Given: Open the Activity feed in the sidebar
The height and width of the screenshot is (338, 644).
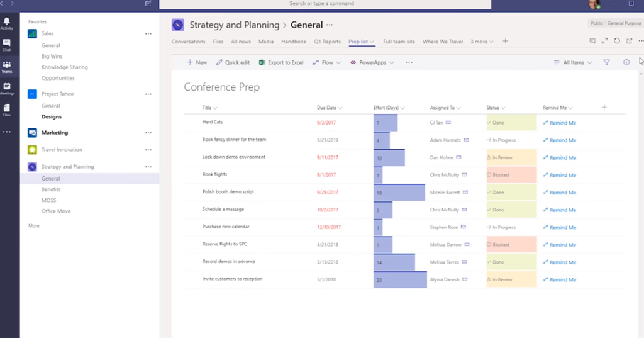Looking at the screenshot, I should 7,24.
